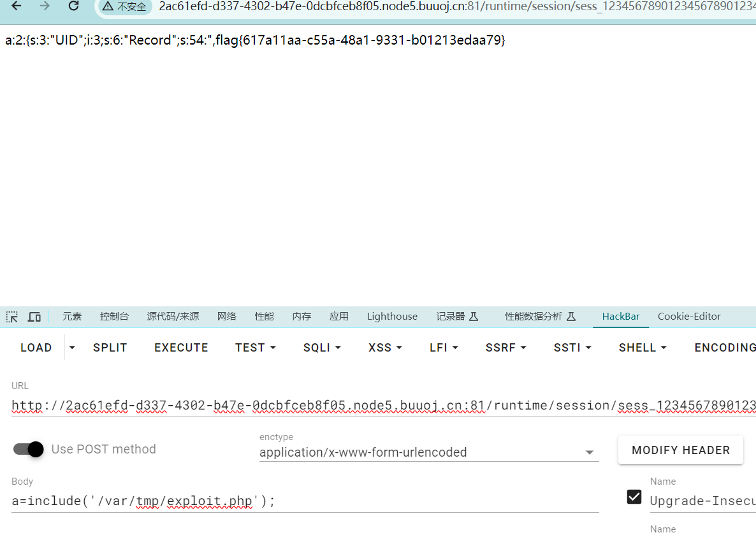Click the MODIFY HEADER button
The width and height of the screenshot is (756, 535).
point(680,450)
